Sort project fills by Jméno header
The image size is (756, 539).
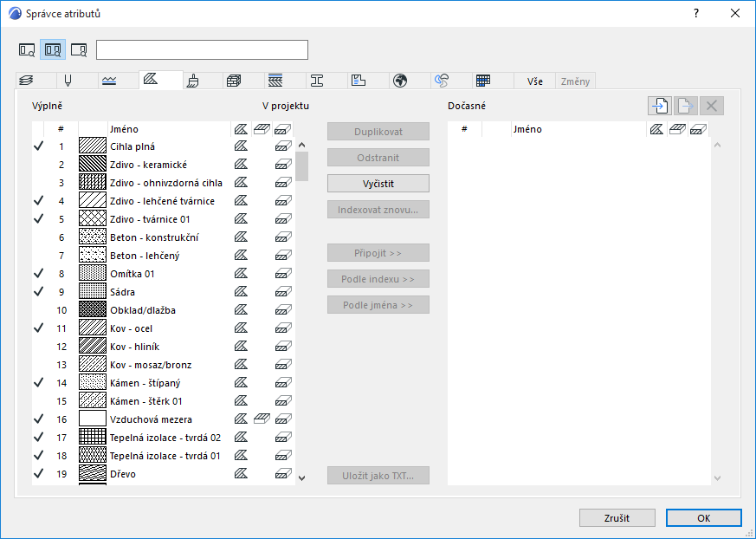tap(124, 129)
